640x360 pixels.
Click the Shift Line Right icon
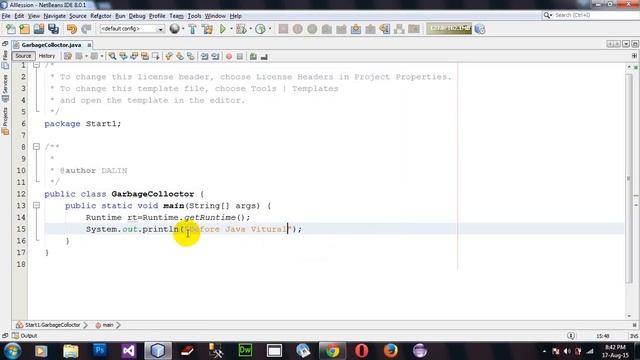pos(215,56)
